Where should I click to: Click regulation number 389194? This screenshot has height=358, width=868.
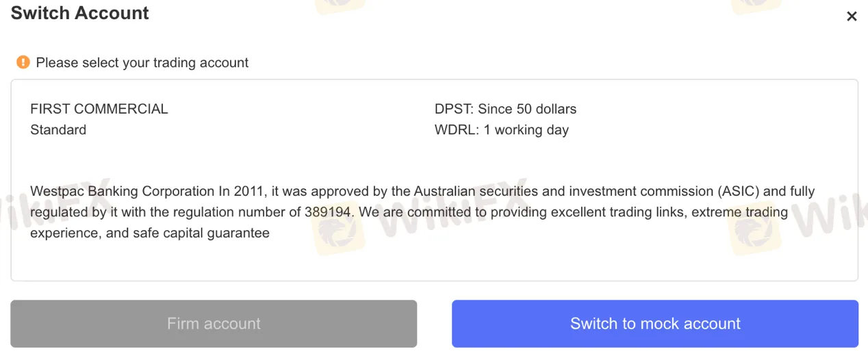pos(329,212)
